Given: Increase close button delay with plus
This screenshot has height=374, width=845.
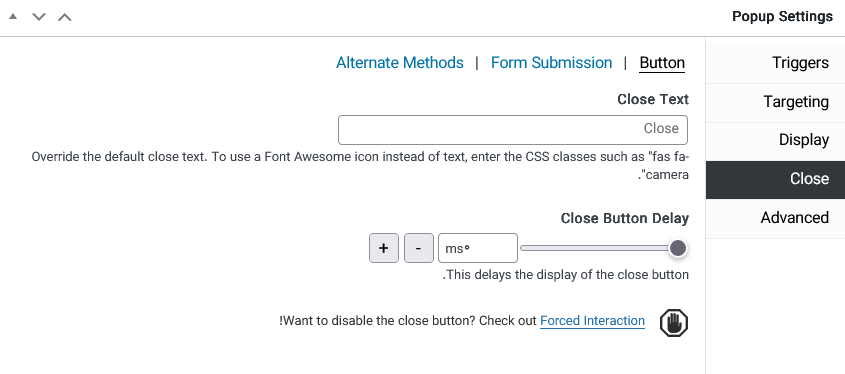Looking at the screenshot, I should [384, 248].
